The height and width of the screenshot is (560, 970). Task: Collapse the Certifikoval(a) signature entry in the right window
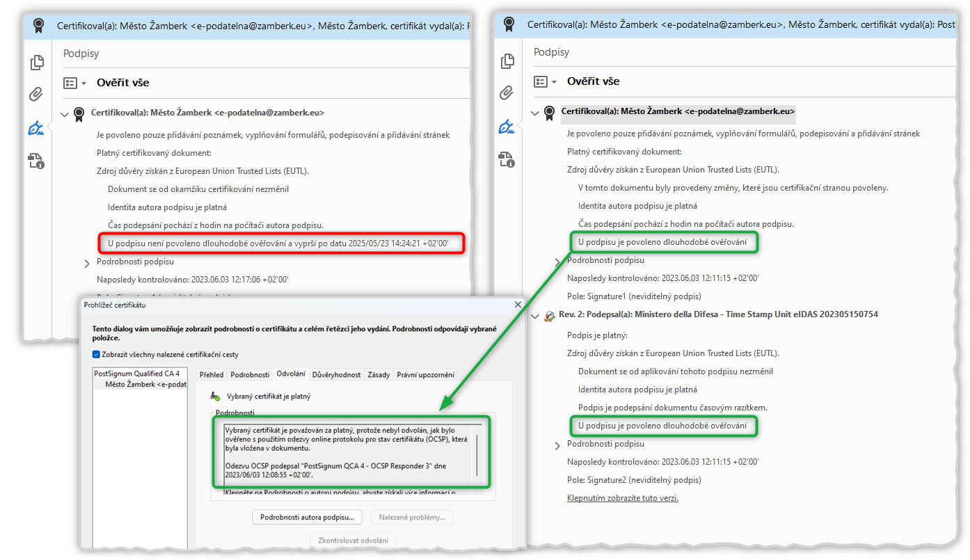(535, 113)
